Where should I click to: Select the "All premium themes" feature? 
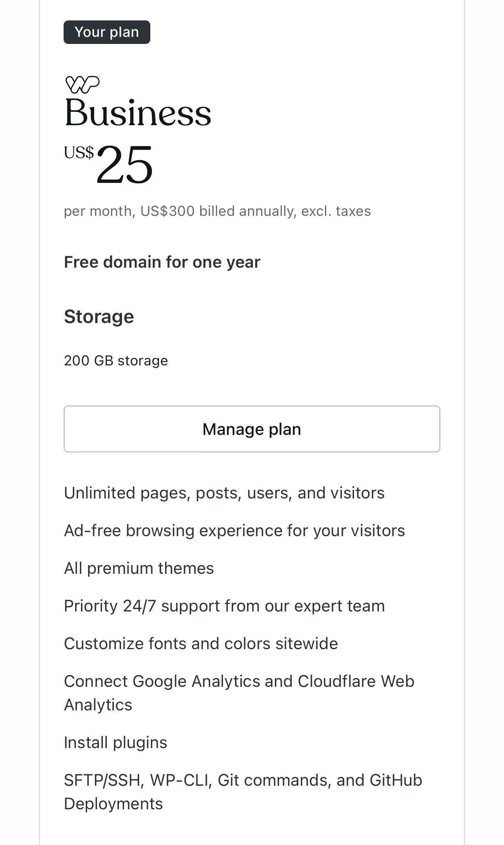coord(139,568)
